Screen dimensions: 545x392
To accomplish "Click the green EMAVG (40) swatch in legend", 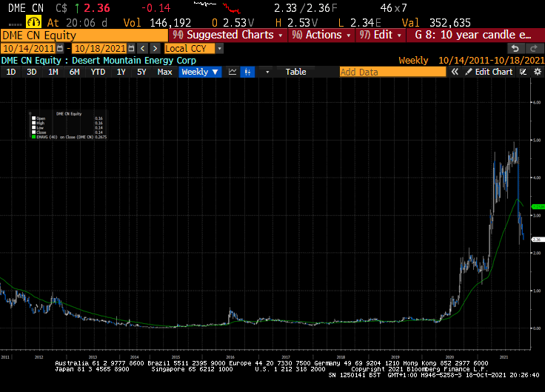I will pos(34,137).
